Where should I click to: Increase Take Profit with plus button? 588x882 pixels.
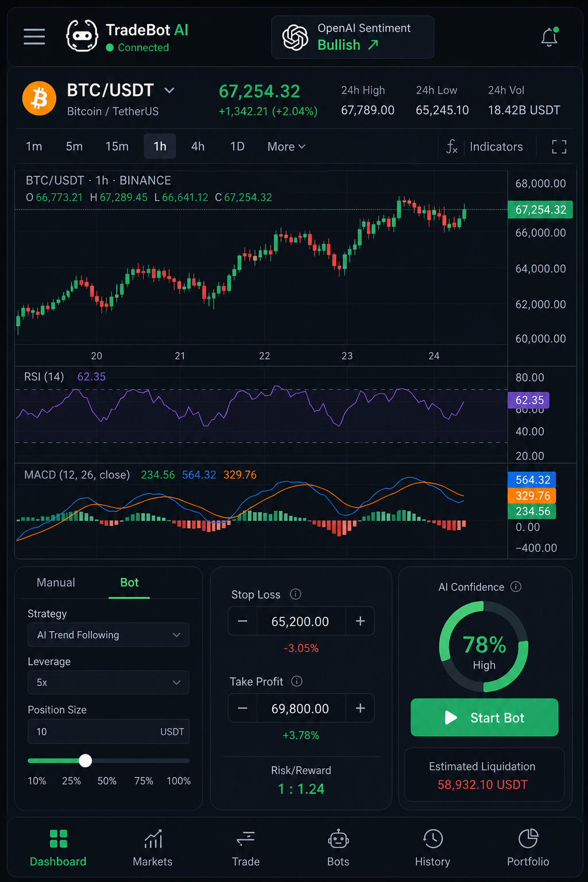360,708
